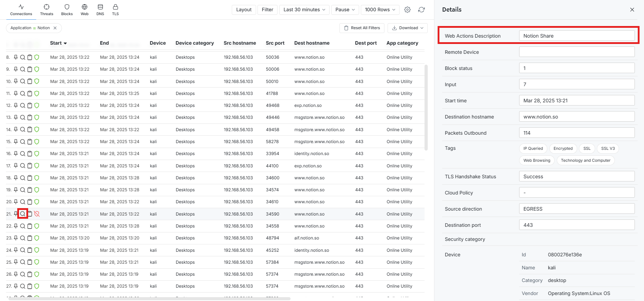Click the Destination hostname field

point(577,116)
